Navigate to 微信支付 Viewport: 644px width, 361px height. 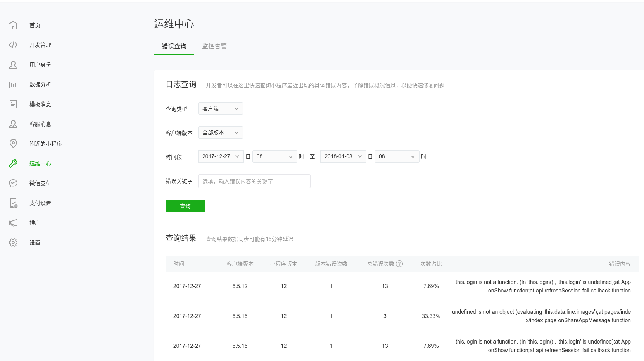click(x=40, y=183)
